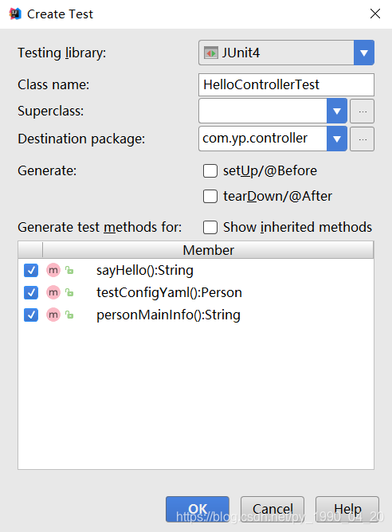Open the Testing library dropdown
Screen dimensions: 392x532
364,53
